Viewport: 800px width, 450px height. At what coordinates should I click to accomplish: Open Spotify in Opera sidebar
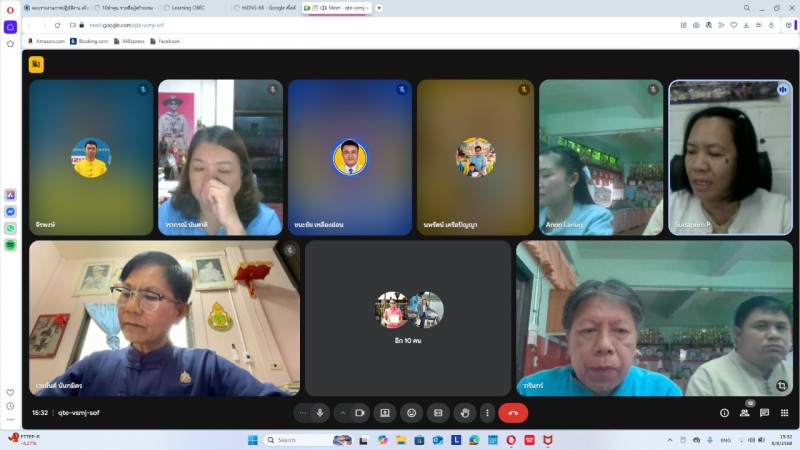click(10, 245)
